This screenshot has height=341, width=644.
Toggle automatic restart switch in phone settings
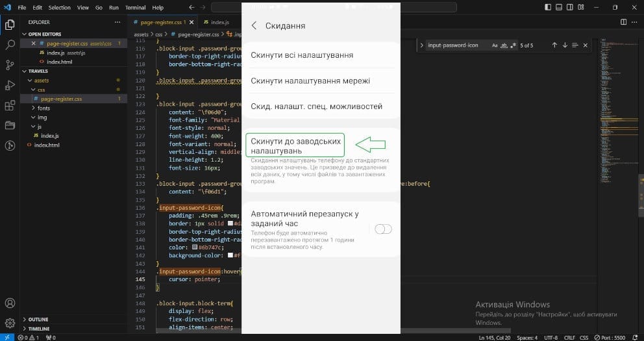pos(384,229)
